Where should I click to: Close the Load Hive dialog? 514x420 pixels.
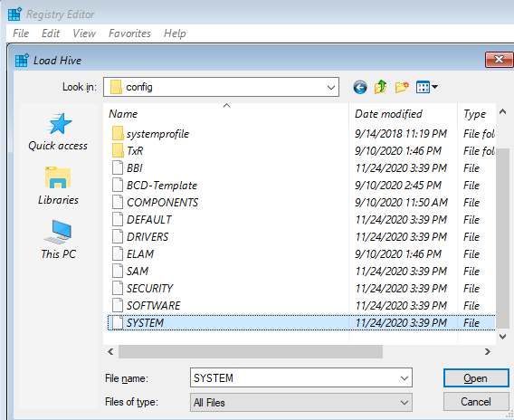[x=499, y=60]
